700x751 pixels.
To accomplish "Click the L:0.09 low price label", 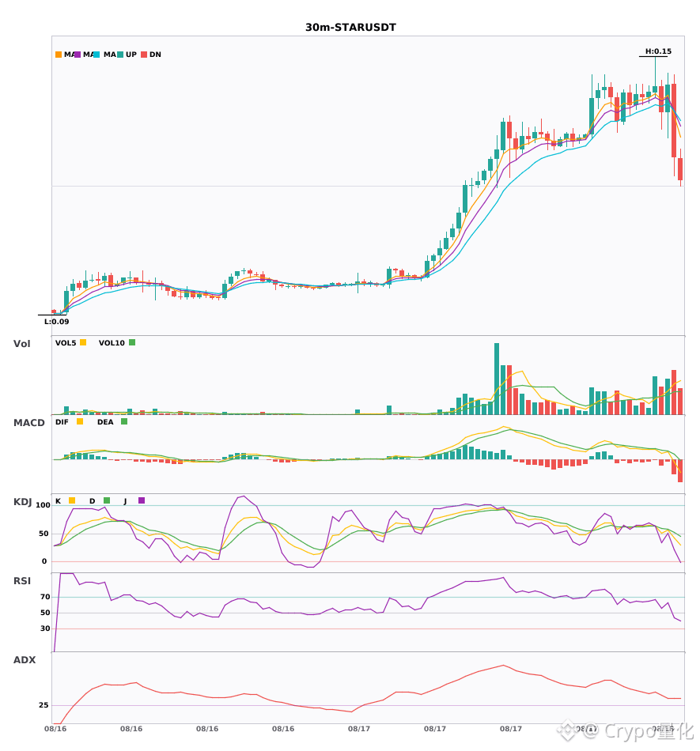I will click(56, 322).
